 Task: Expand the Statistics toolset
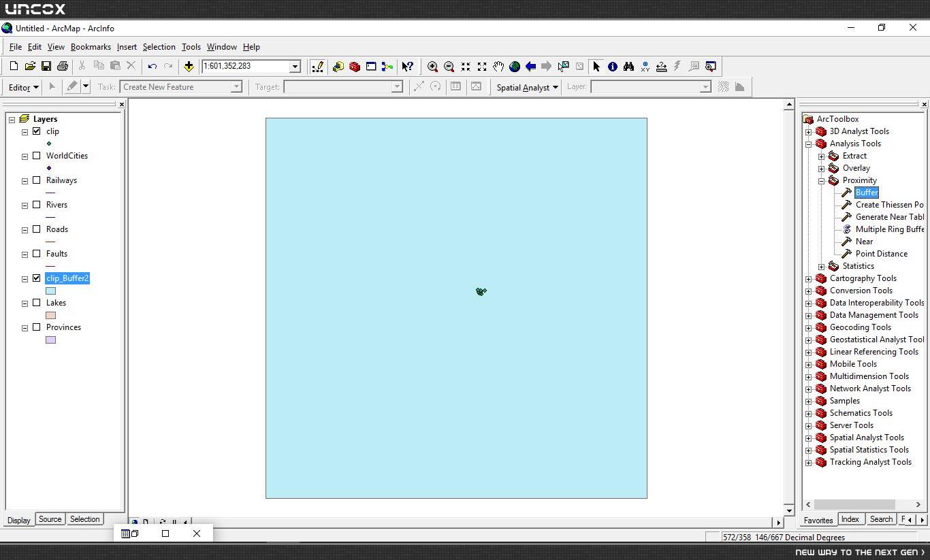[822, 266]
